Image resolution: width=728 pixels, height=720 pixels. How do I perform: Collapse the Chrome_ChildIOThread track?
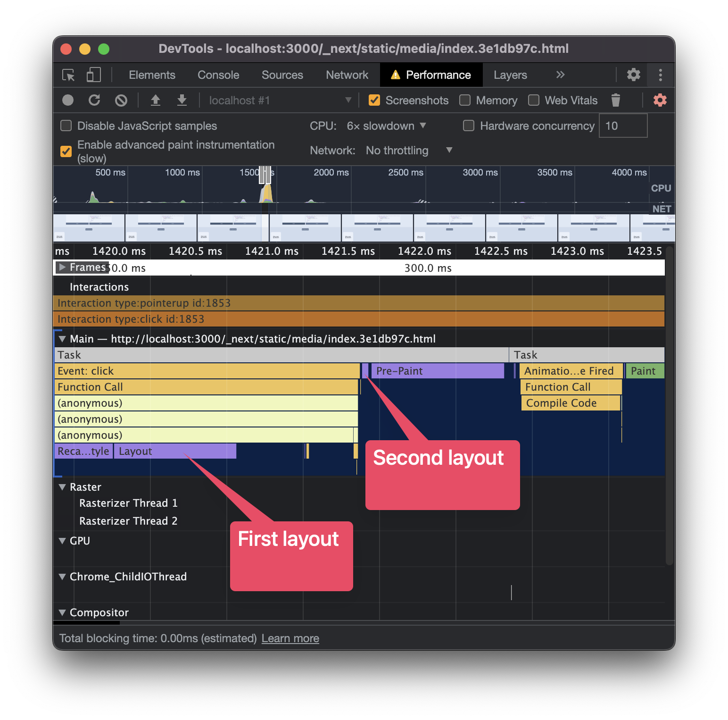click(x=62, y=577)
